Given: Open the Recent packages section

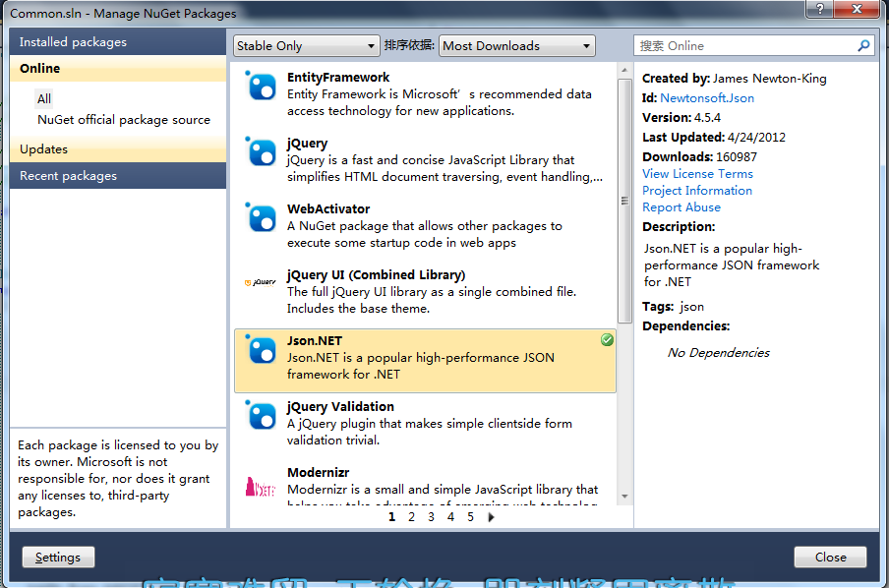Looking at the screenshot, I should pos(118,176).
